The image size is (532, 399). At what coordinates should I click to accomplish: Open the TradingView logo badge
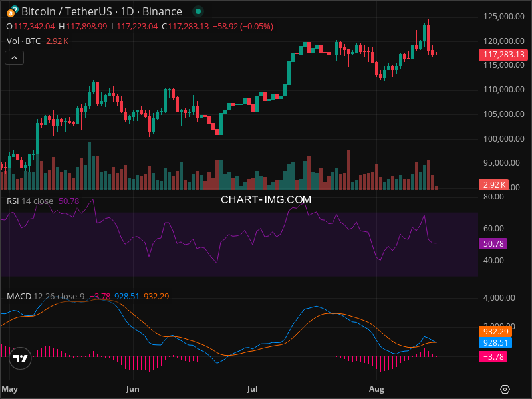click(21, 358)
